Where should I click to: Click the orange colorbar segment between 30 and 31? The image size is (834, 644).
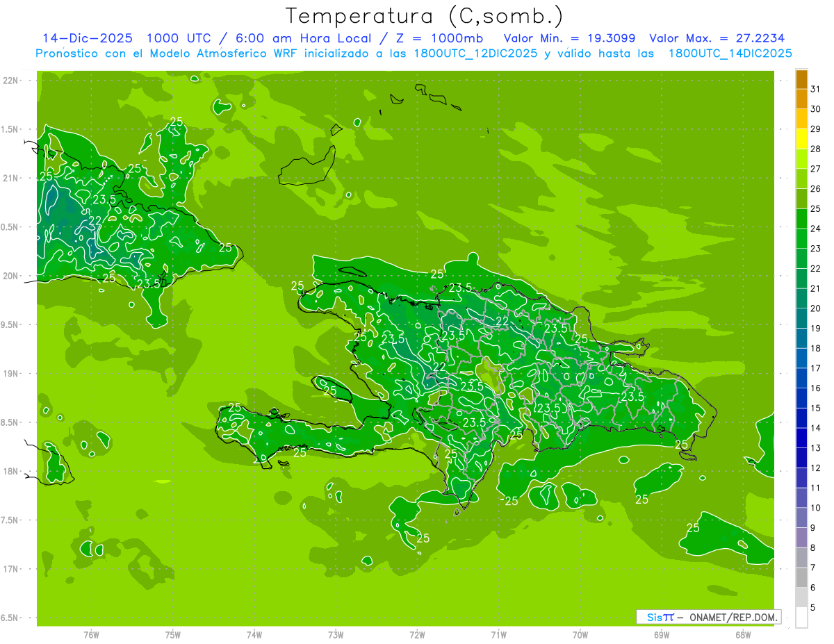point(801,99)
